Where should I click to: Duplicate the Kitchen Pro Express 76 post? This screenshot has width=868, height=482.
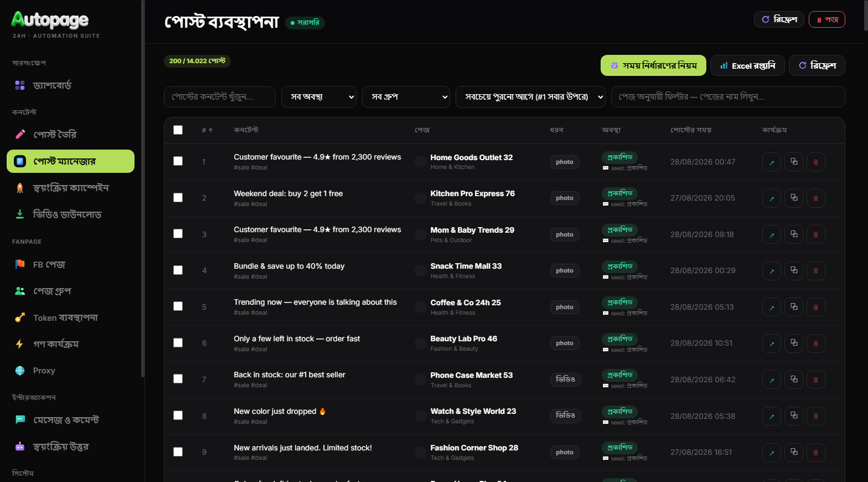tap(794, 198)
